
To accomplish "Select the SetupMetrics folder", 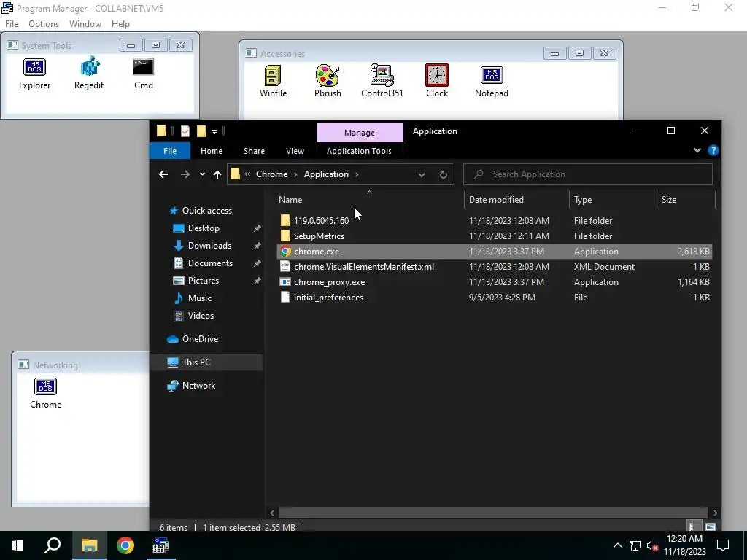I will coord(494,236).
